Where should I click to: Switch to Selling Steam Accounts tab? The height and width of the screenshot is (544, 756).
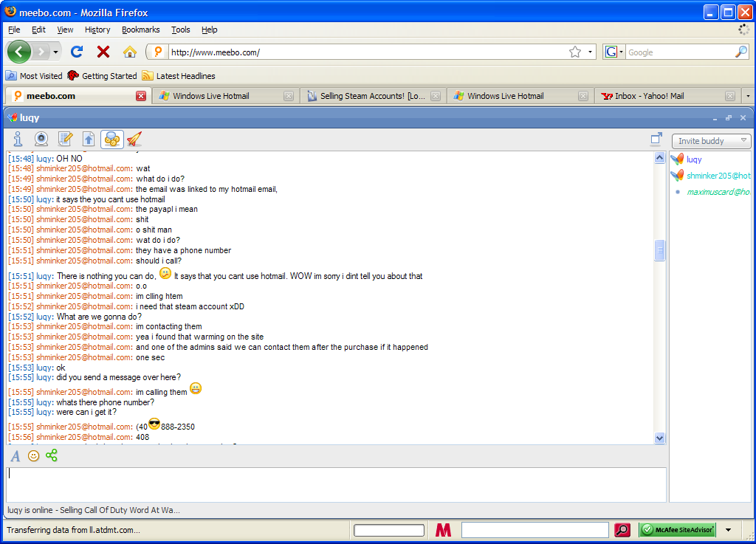pos(372,96)
